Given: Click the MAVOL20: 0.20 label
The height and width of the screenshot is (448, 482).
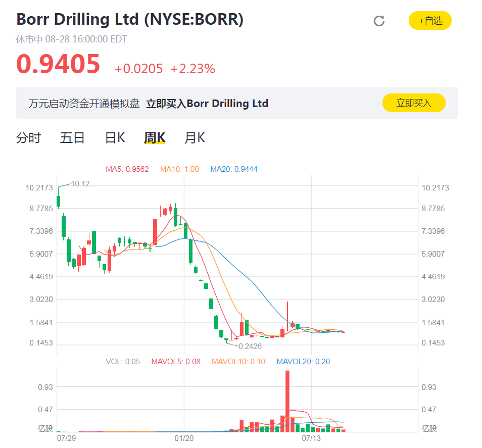Looking at the screenshot, I should 304,361.
